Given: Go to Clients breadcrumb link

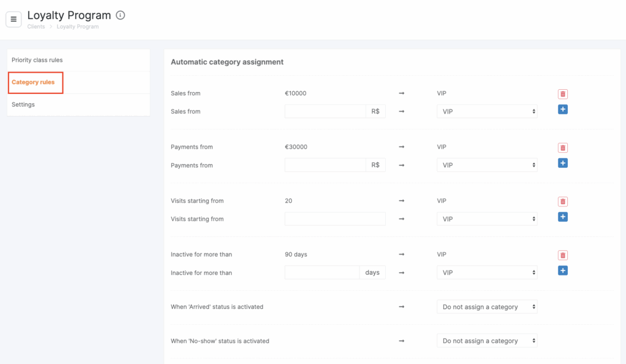Looking at the screenshot, I should (x=36, y=27).
